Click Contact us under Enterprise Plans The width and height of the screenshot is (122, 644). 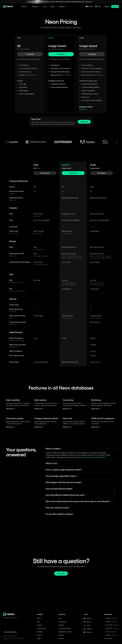[x=83, y=109]
